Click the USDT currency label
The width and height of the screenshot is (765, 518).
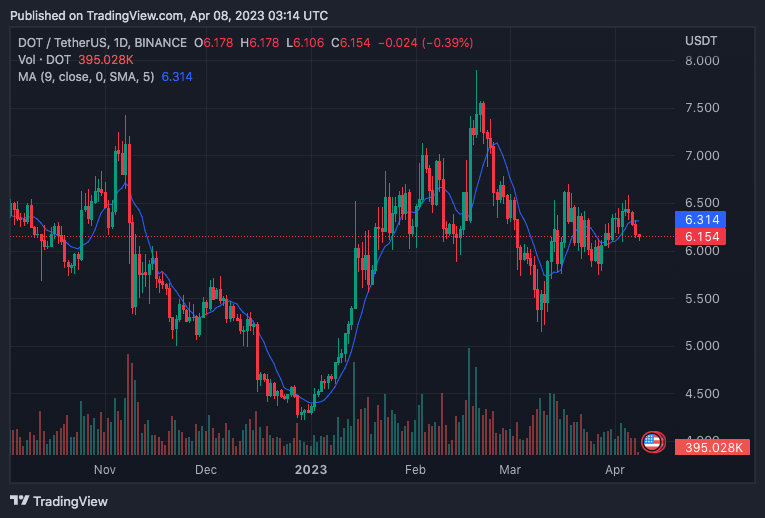(701, 41)
